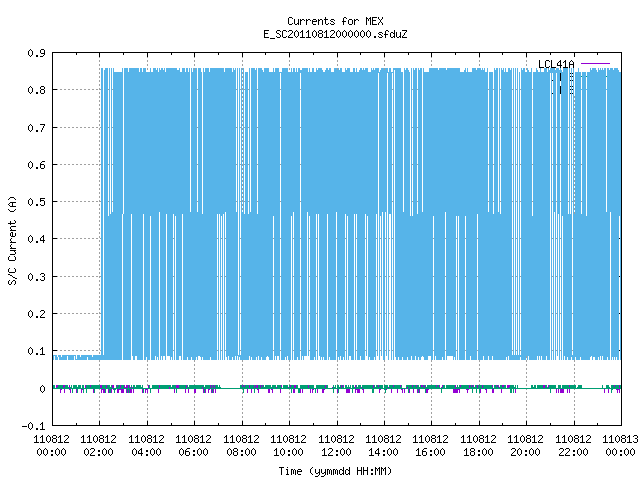This screenshot has width=640, height=480.
Task: Click the 0.1 y-axis tick label
Action: tap(36, 351)
